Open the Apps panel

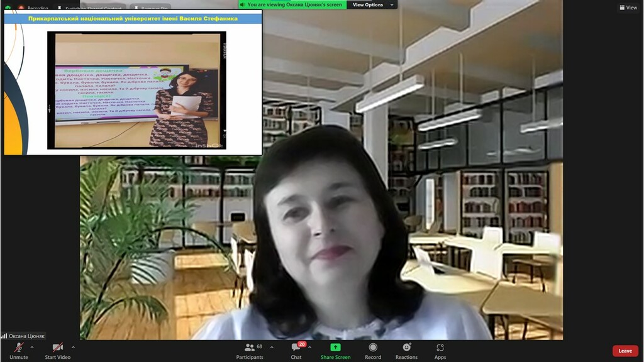[440, 348]
